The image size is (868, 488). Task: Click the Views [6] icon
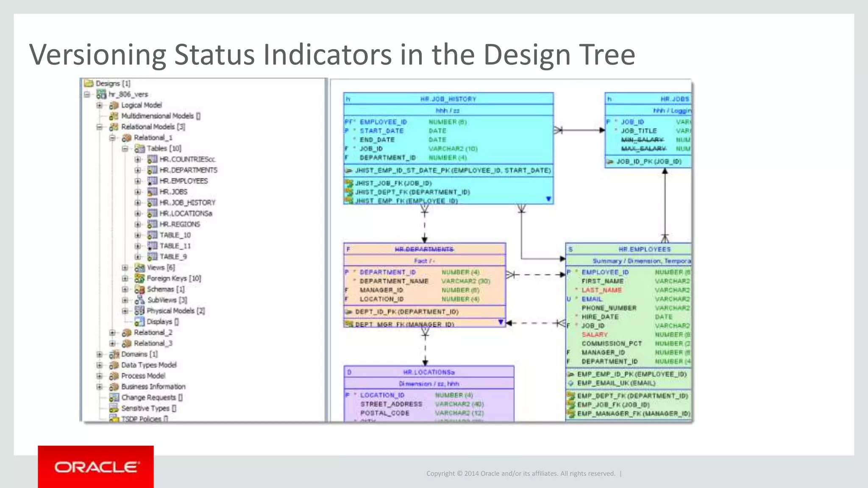(139, 267)
